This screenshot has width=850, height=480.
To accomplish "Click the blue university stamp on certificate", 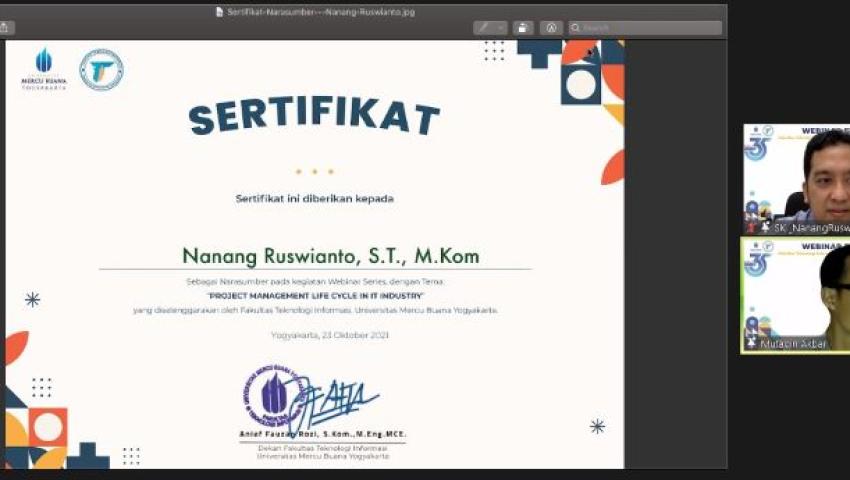I will click(274, 396).
